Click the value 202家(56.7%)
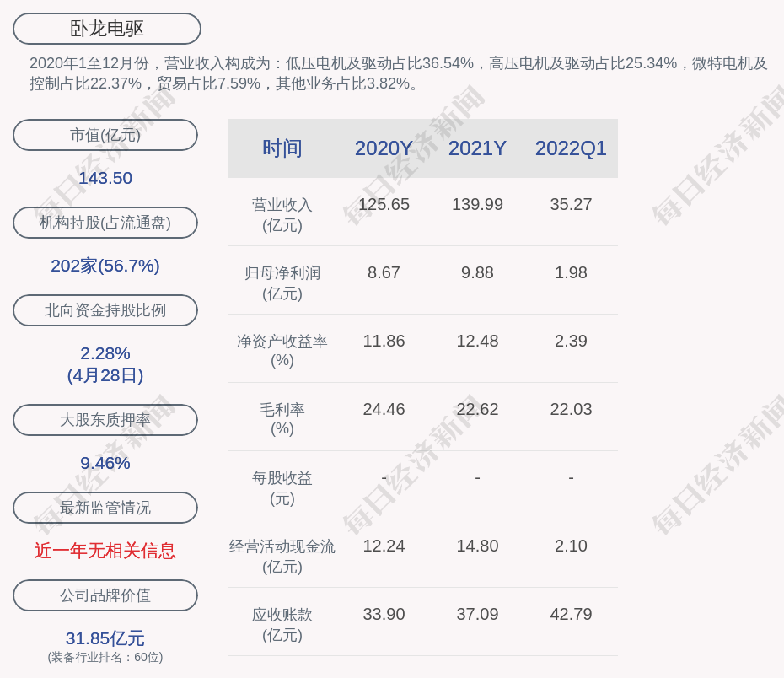The height and width of the screenshot is (678, 784). point(105,266)
